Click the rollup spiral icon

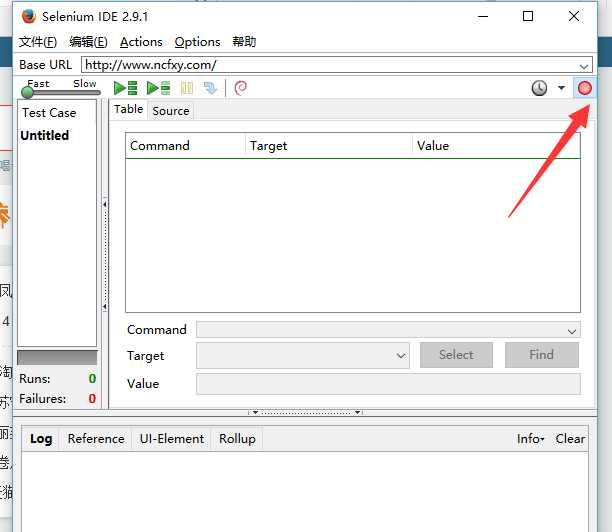pos(240,88)
